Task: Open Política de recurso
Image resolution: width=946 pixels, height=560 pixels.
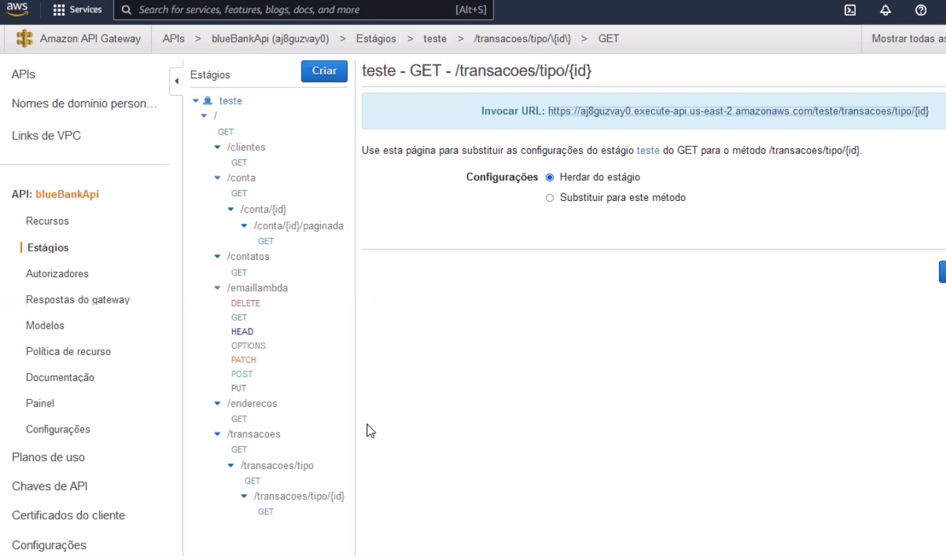Action: [68, 351]
